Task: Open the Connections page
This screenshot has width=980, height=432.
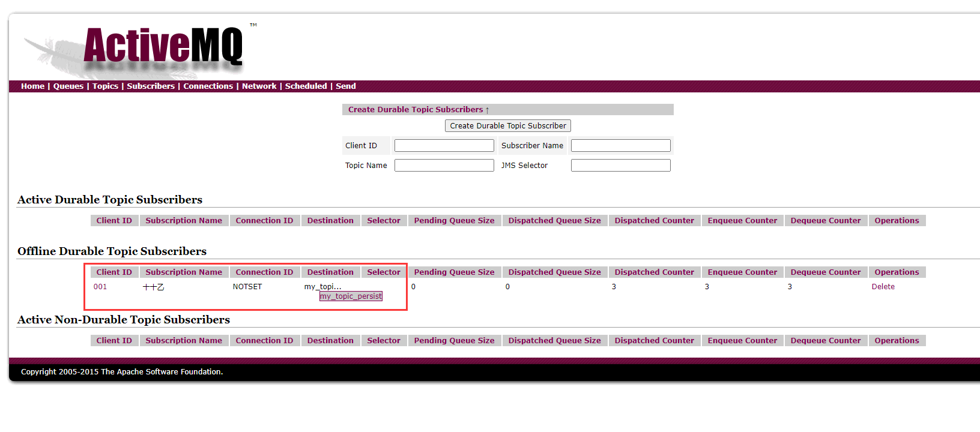Action: click(208, 86)
